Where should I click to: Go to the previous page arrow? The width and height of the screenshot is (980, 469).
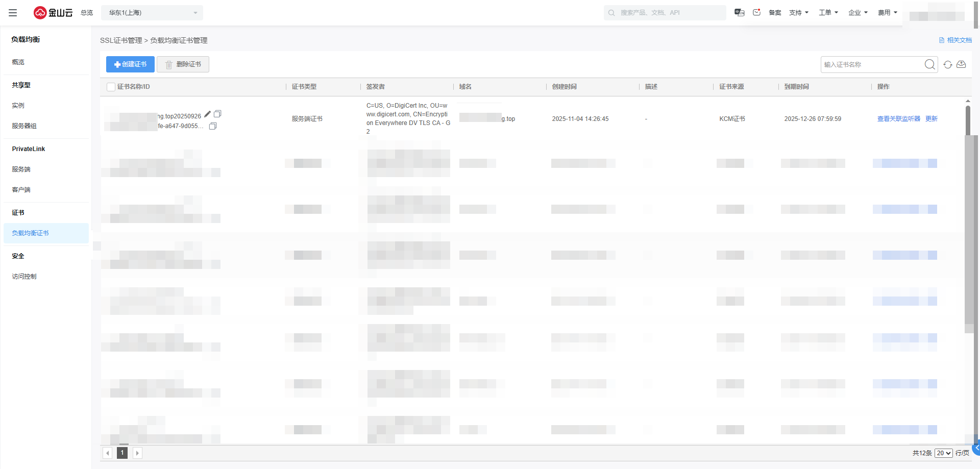(x=108, y=453)
